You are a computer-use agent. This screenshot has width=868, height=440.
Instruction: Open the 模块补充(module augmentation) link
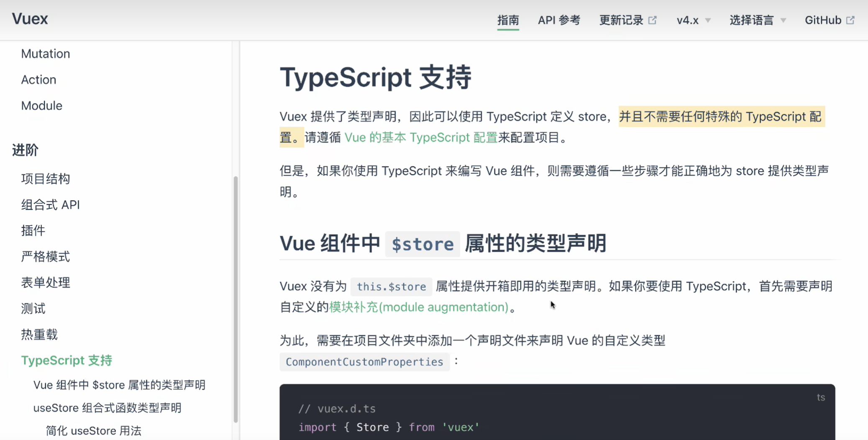(419, 307)
